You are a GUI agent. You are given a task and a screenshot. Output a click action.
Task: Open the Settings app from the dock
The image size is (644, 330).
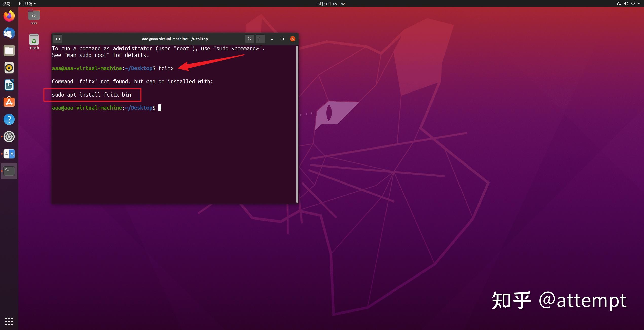pos(9,136)
